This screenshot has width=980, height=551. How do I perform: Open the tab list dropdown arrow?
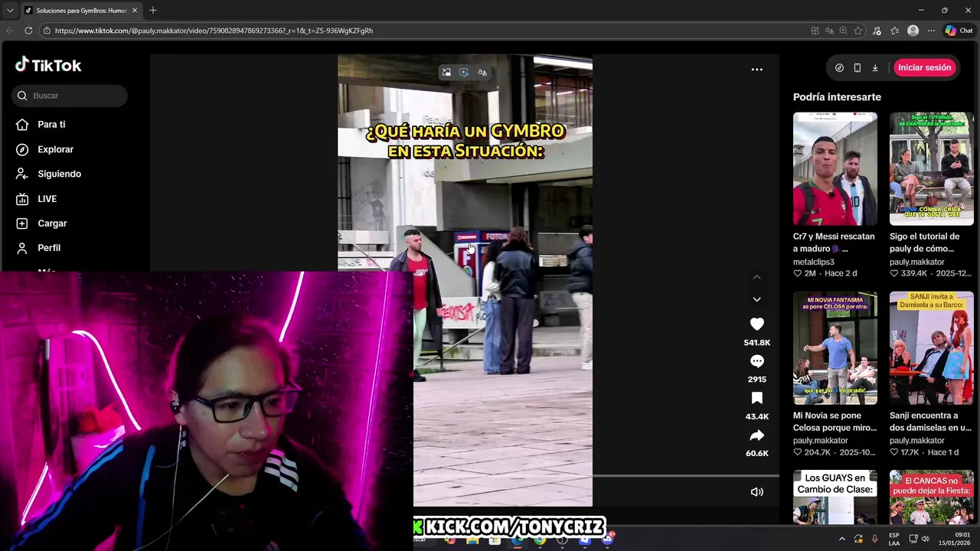(x=9, y=11)
